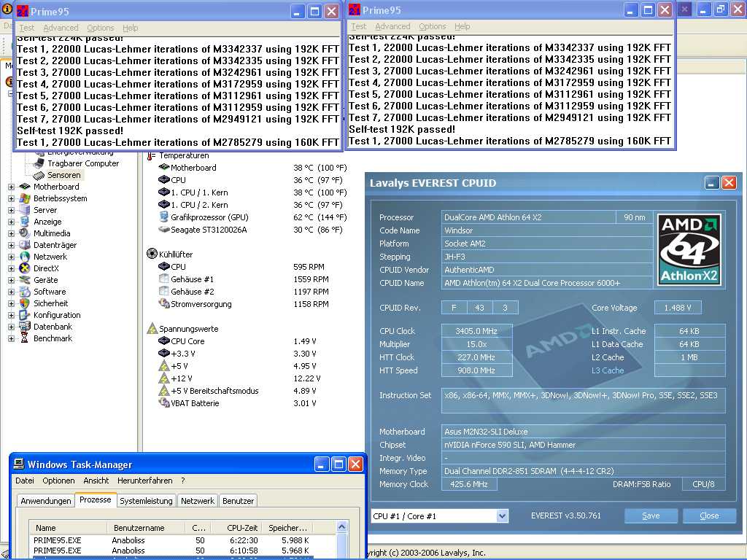Click the process list scrollbar up arrow
The height and width of the screenshot is (560, 747).
(x=341, y=526)
